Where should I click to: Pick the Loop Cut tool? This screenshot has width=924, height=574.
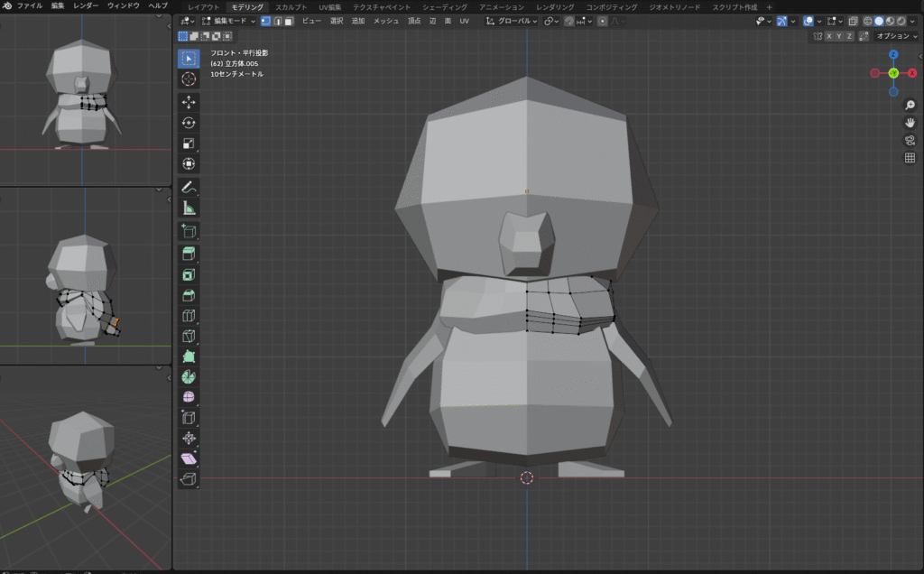189,316
